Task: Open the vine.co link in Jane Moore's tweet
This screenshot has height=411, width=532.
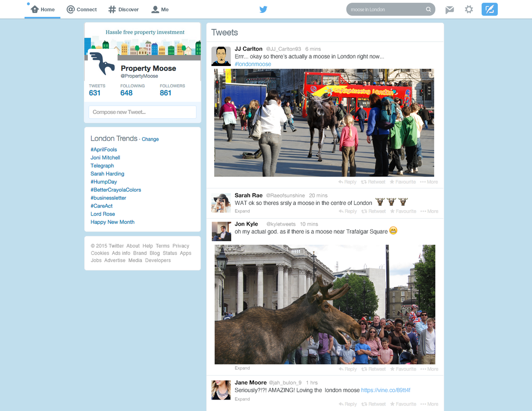Action: (386, 390)
